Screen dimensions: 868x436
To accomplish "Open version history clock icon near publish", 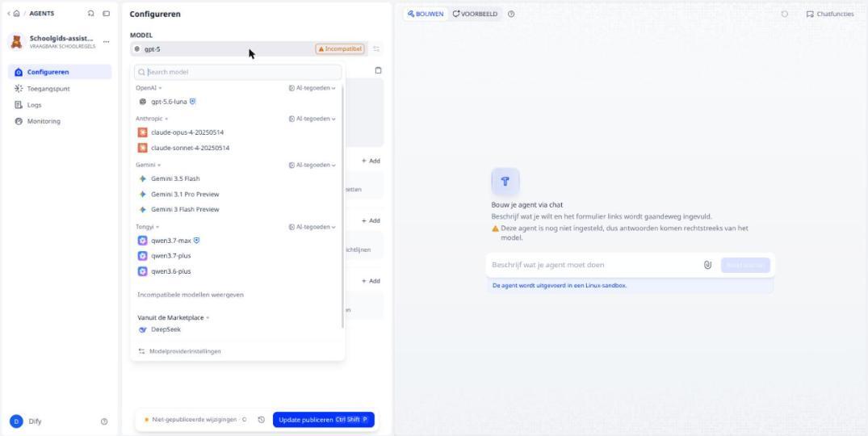I will coord(262,420).
